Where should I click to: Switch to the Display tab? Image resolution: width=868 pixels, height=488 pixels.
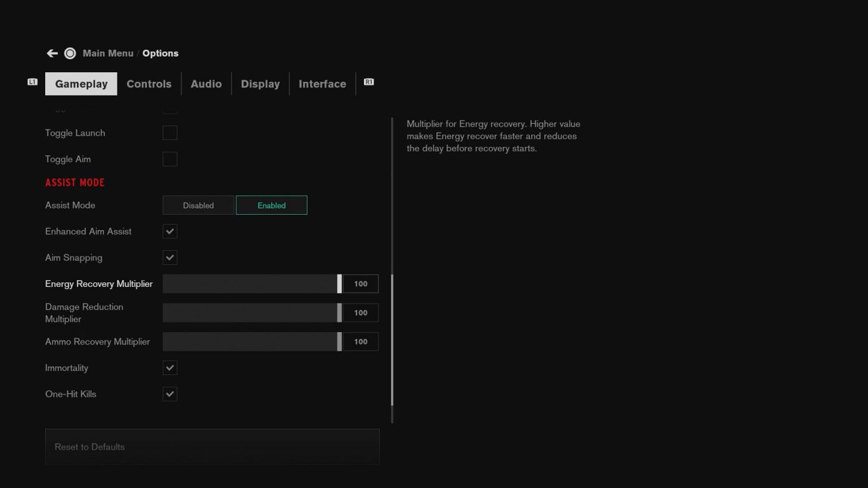tap(260, 84)
